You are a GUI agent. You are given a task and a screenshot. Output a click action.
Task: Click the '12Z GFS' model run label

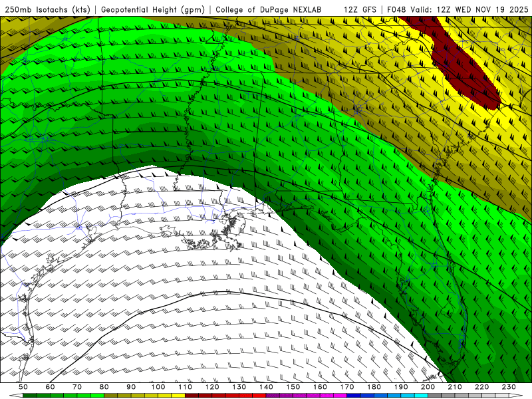360,9
